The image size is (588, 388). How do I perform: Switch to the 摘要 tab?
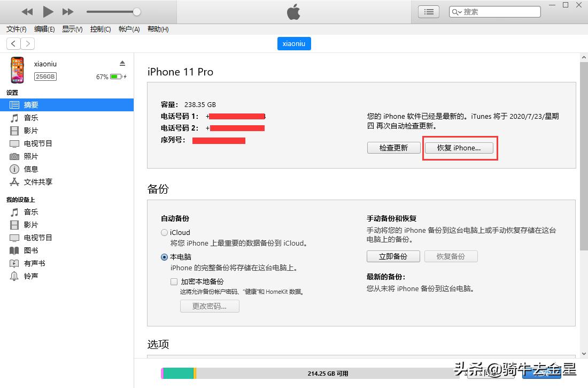(x=30, y=105)
